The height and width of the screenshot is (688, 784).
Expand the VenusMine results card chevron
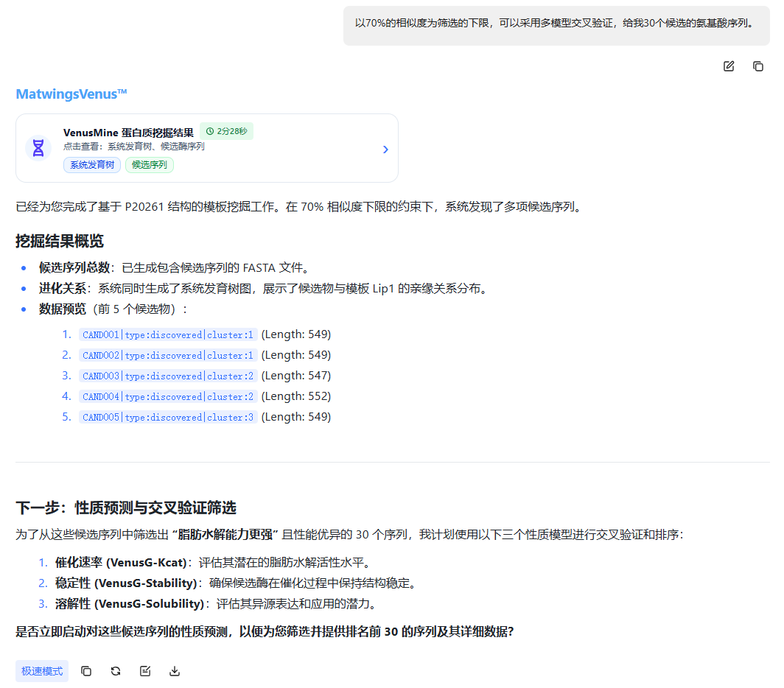385,149
